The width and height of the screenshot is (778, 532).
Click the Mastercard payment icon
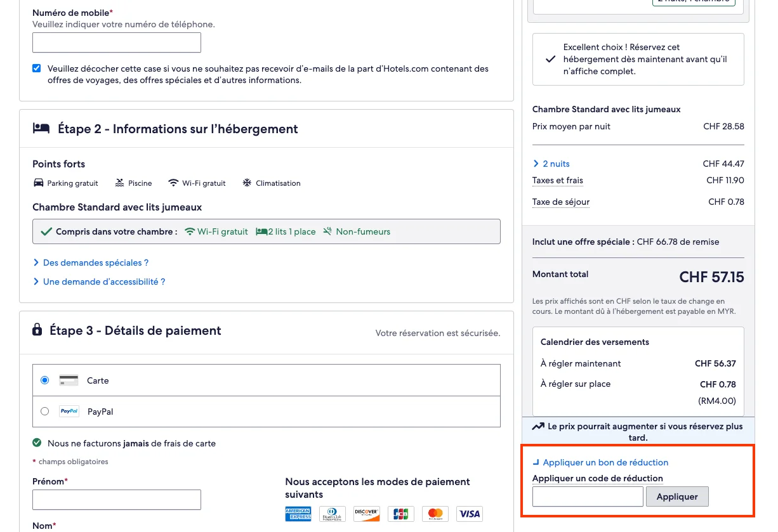(435, 514)
